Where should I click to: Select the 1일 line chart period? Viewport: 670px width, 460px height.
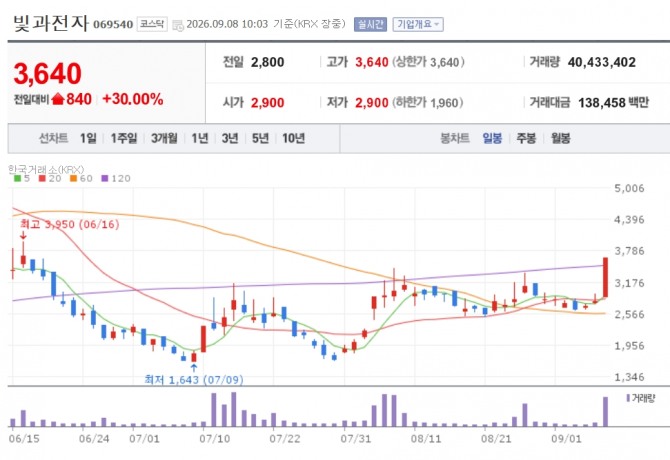tap(88, 138)
